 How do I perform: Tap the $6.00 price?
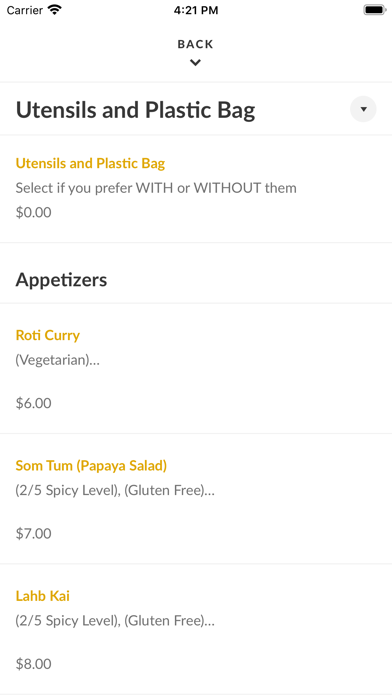click(34, 403)
